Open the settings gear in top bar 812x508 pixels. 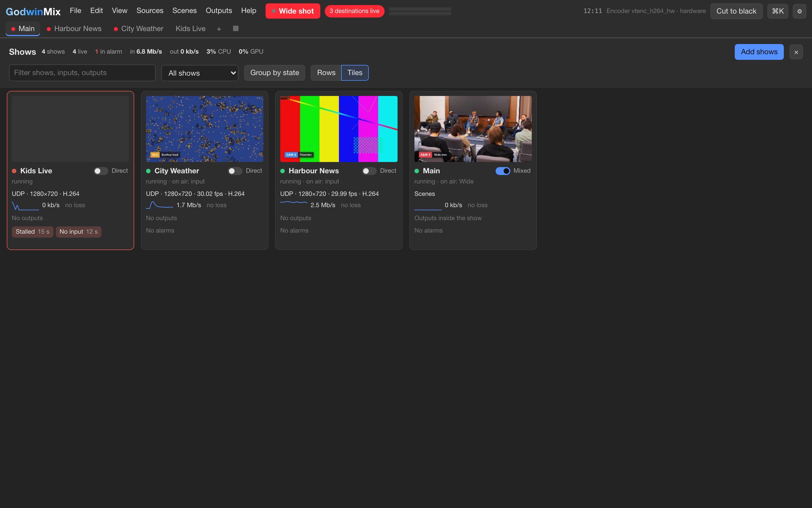(799, 11)
